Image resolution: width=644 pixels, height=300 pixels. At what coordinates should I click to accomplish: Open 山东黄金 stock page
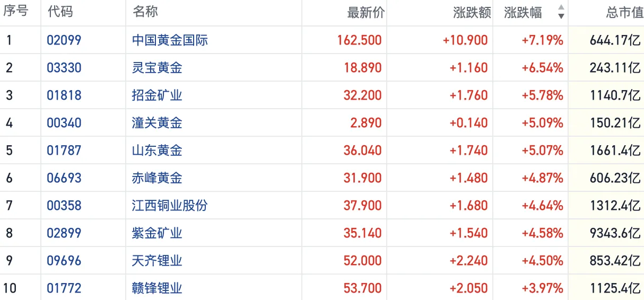pos(157,151)
